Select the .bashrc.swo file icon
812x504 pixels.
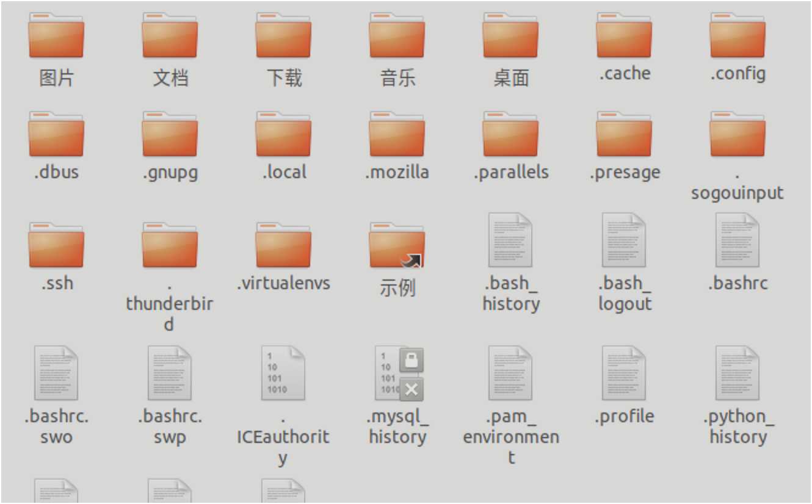[x=56, y=373]
